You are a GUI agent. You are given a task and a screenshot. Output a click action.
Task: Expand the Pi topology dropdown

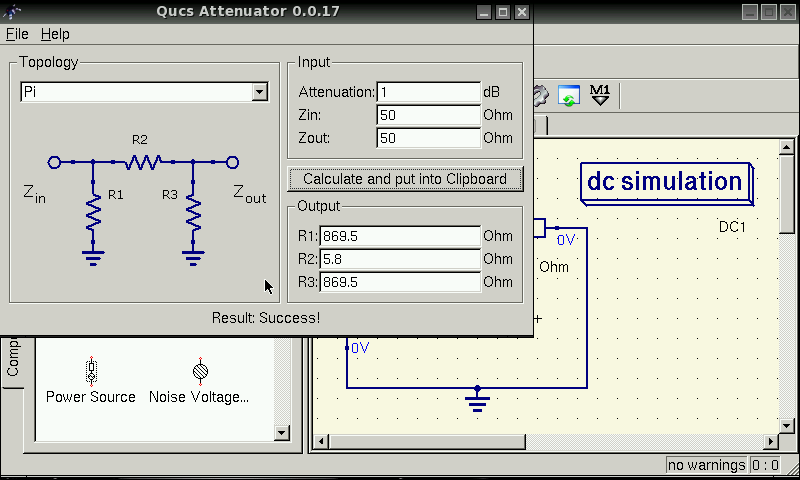click(x=259, y=92)
